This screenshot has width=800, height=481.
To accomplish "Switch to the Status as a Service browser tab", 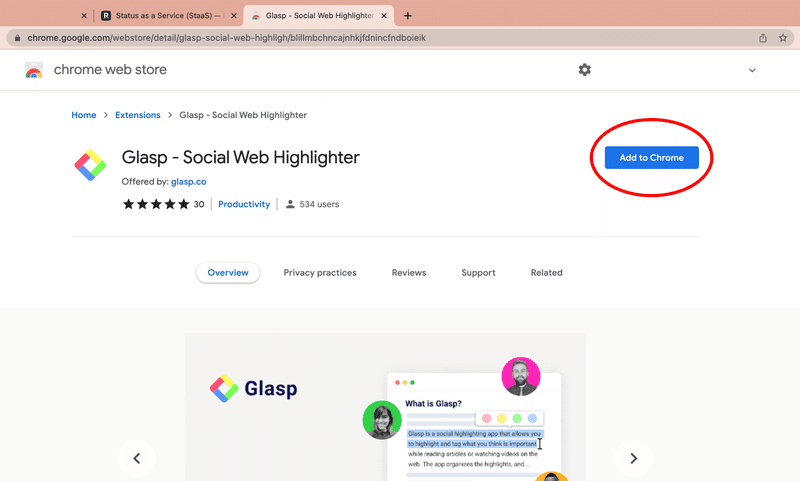I will pos(168,16).
